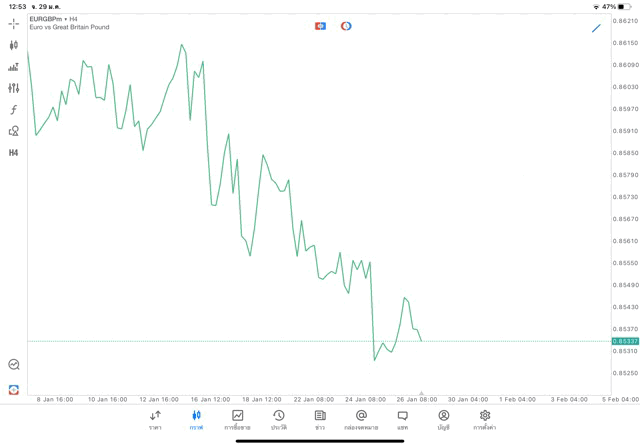Switch to the quotes (ราคา) tab
640x447 pixels.
click(155, 419)
